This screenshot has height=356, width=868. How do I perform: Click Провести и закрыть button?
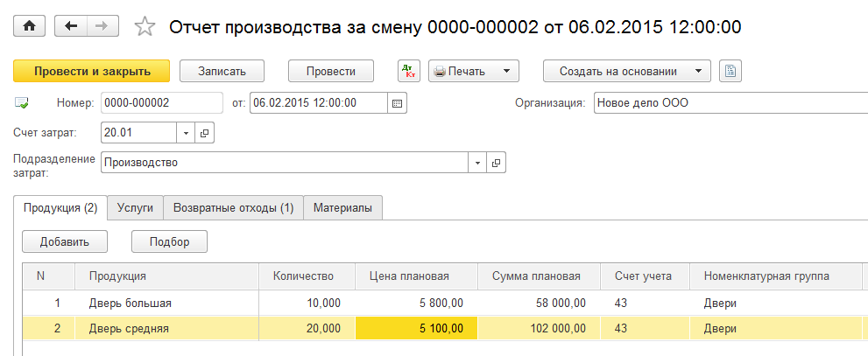[92, 71]
